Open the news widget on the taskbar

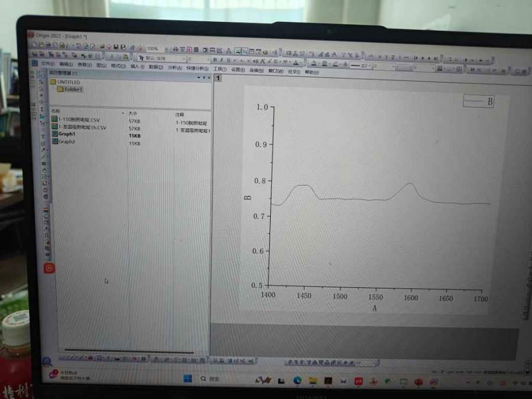pos(69,375)
